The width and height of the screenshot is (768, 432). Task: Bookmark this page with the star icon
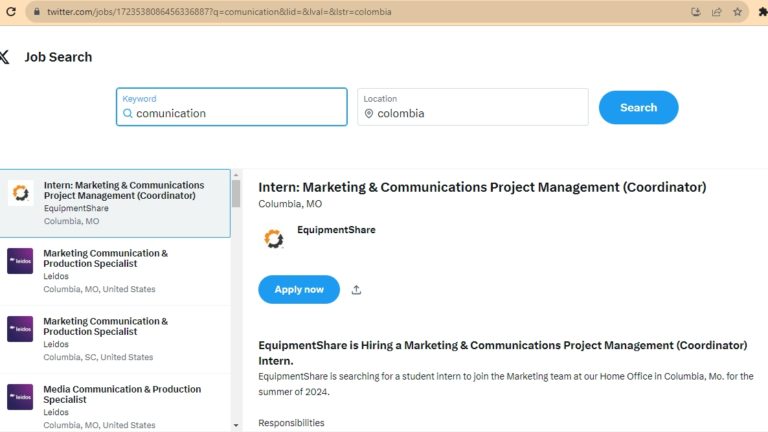point(738,12)
